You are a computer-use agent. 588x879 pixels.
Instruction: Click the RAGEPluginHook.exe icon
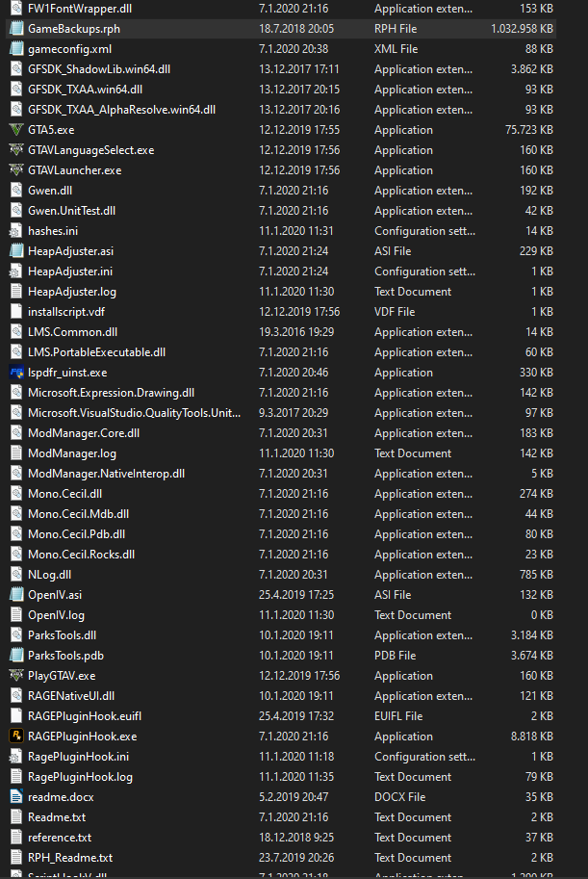tap(16, 737)
